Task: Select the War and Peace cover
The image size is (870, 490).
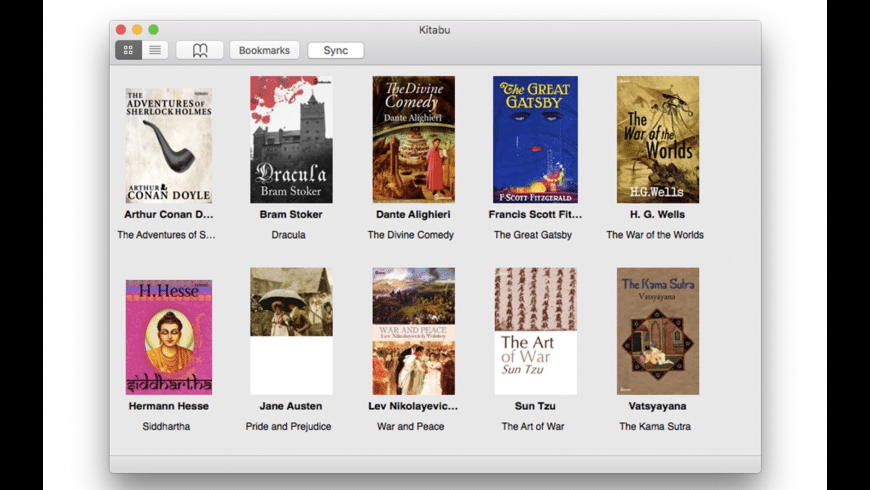Action: click(x=413, y=331)
